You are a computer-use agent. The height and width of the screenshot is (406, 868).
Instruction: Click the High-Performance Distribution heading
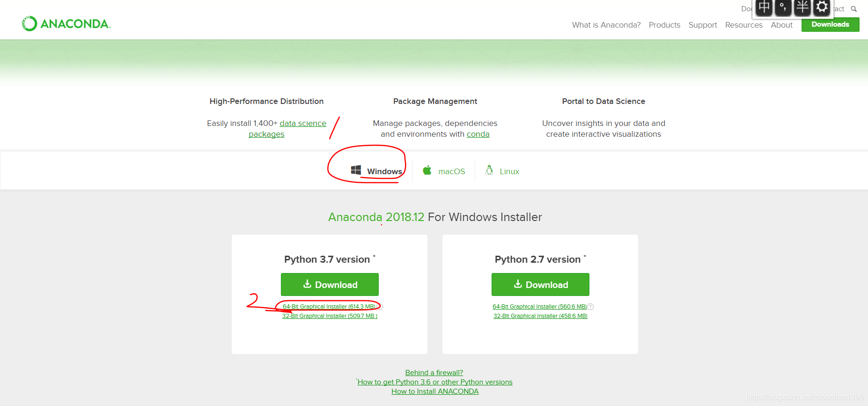pyautogui.click(x=266, y=101)
